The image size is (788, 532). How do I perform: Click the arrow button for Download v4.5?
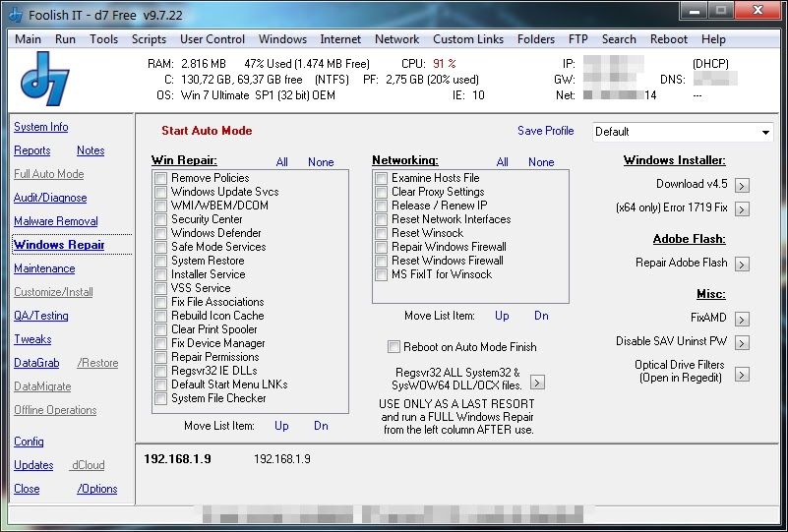[x=742, y=186]
